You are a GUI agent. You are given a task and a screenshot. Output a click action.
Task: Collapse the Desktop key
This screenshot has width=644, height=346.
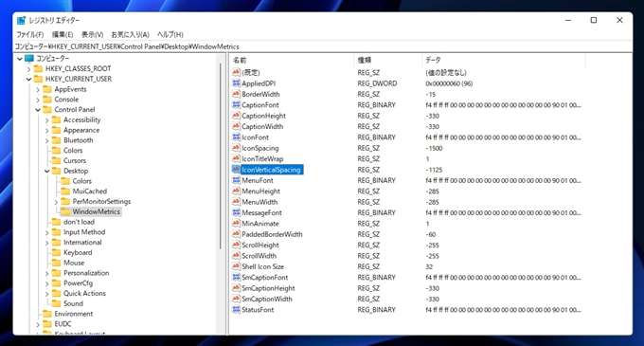pos(46,171)
